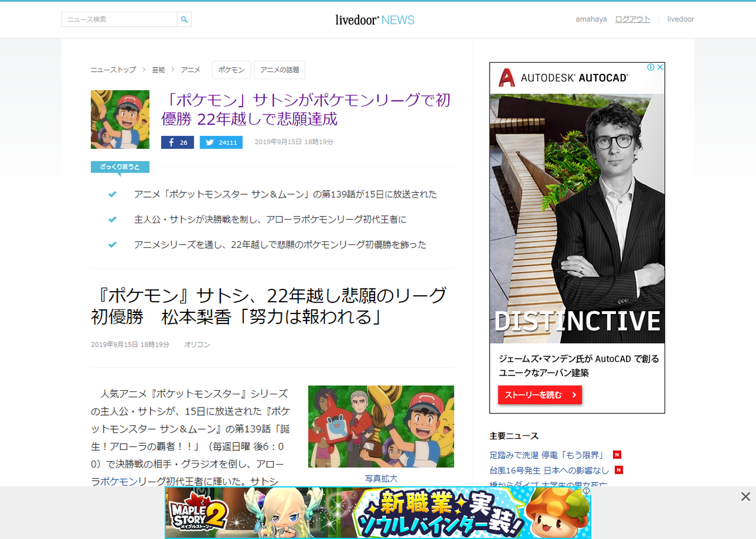756x539 pixels.
Task: Click the red N badge beside 台風16号 headline
Action: pos(618,470)
